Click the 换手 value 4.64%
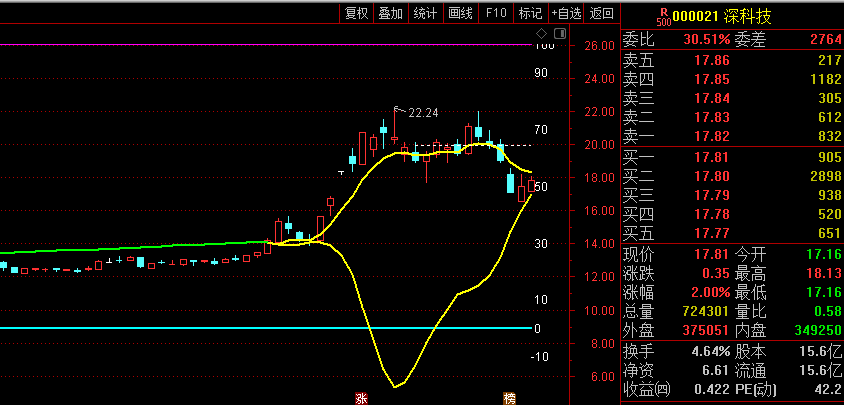 pyautogui.click(x=710, y=352)
